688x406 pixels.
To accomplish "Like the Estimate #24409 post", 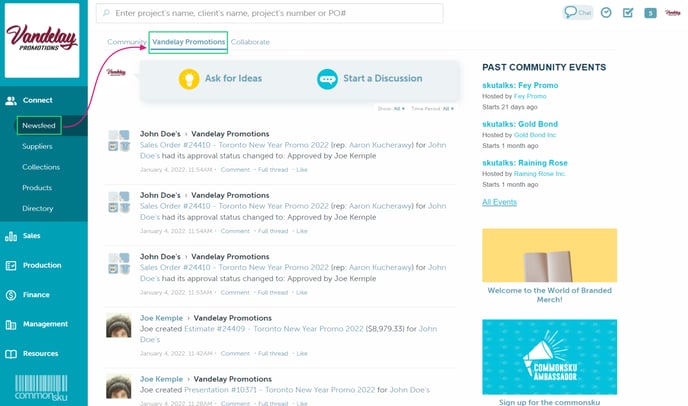I will [x=302, y=353].
